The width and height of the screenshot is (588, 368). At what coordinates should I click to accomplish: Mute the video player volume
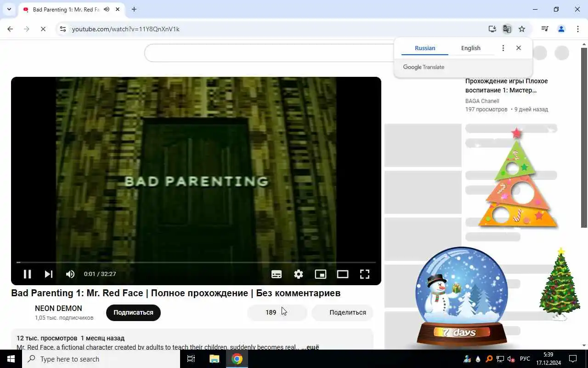coord(70,274)
